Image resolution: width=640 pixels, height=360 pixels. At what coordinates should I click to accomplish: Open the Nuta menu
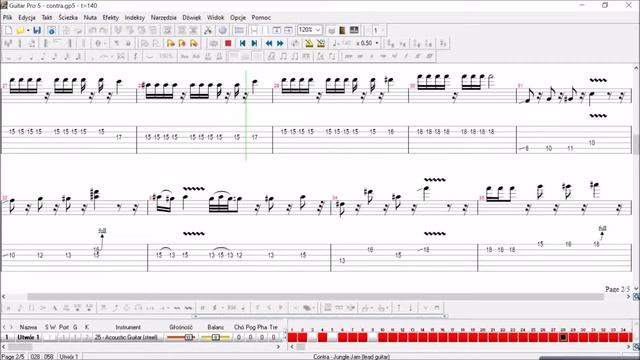point(90,18)
